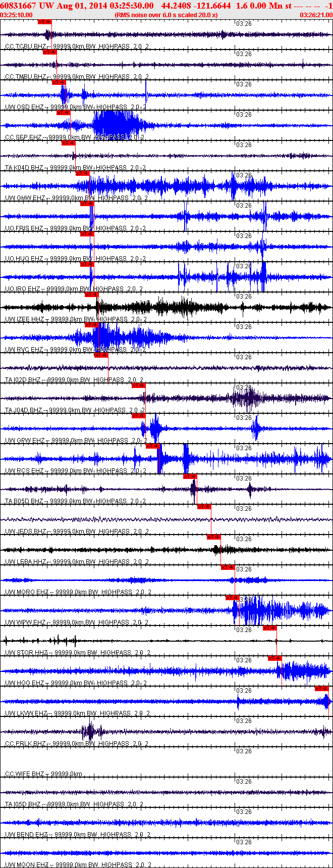333x868 pixels.
Task: Select the pick marker on the UW.RVC trace
Action: [x=91, y=325]
